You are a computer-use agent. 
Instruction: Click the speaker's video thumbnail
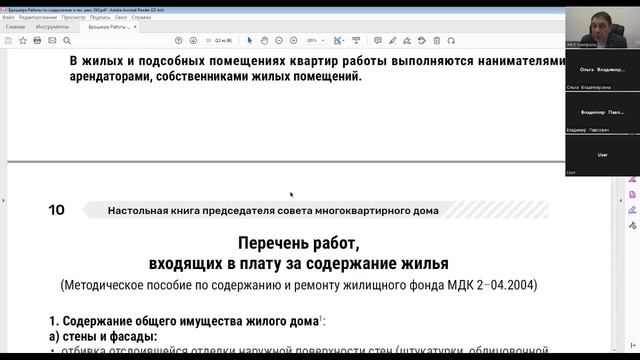(x=602, y=27)
